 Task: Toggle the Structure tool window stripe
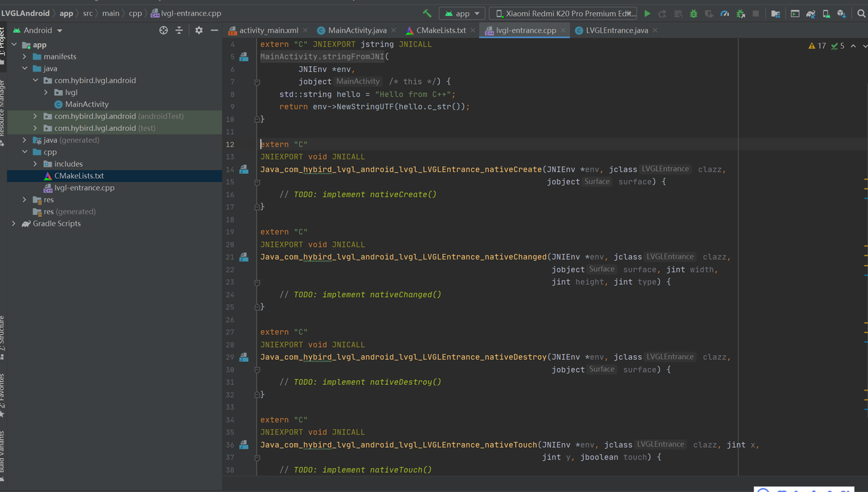(x=3, y=337)
